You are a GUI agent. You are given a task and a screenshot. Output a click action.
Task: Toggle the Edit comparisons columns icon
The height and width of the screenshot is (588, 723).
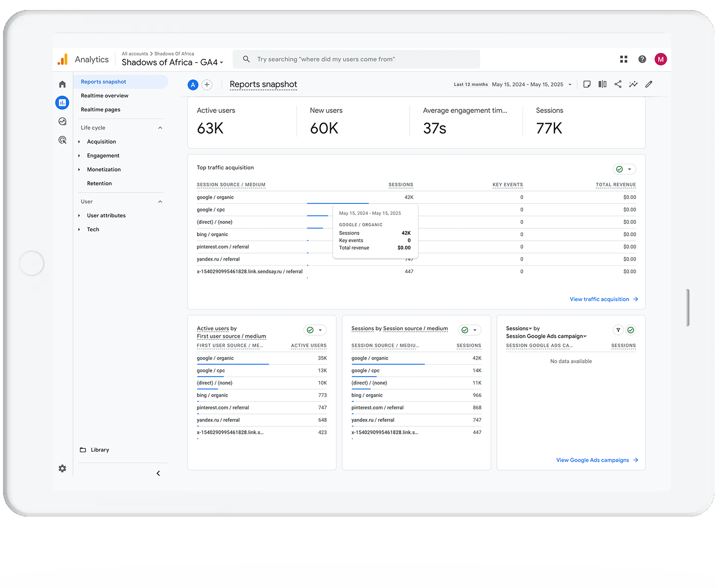[602, 85]
